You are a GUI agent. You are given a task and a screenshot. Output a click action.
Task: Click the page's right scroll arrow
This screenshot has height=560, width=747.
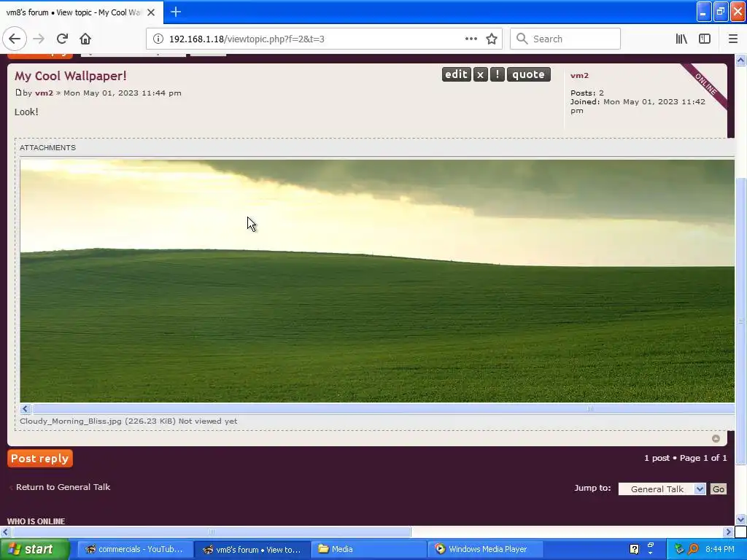[728, 532]
